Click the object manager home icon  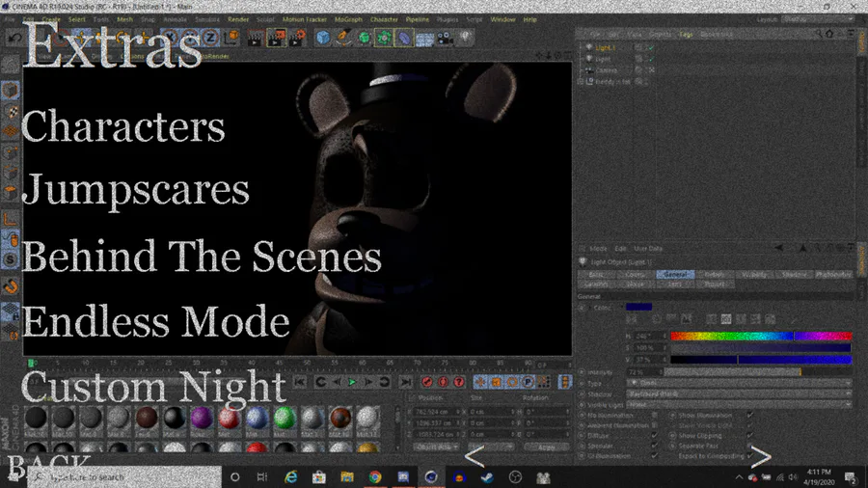coord(829,35)
